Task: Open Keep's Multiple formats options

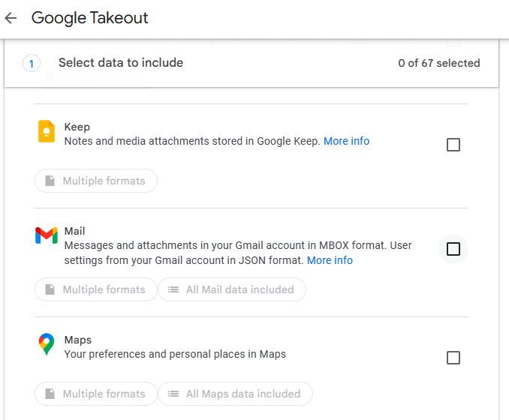Action: (95, 181)
